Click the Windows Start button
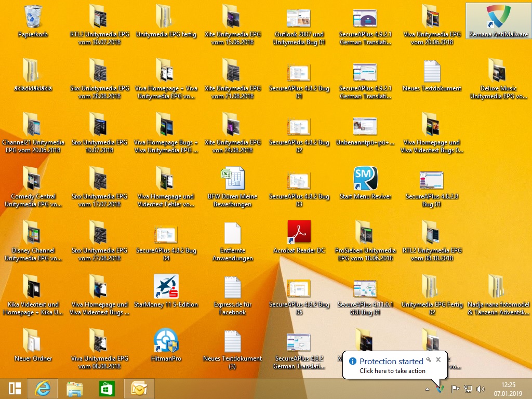Viewport: 532px width, 399px height. 15,389
